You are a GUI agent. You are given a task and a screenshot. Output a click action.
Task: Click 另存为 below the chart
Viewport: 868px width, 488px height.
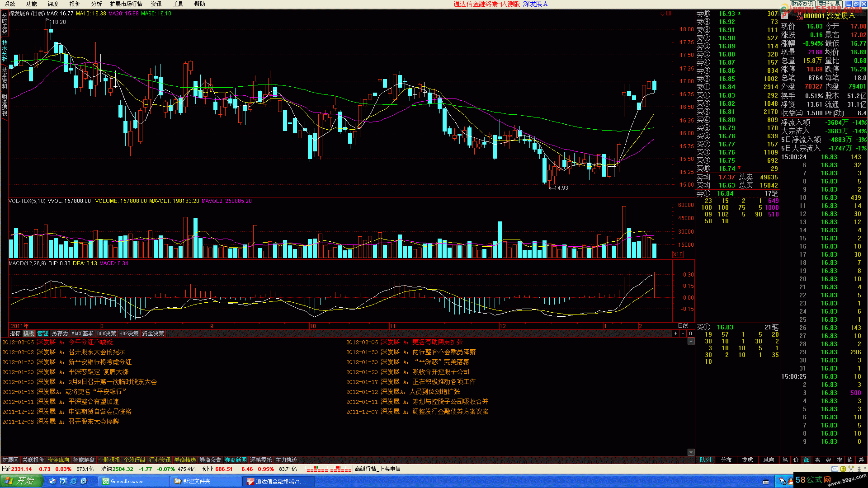(x=59, y=333)
